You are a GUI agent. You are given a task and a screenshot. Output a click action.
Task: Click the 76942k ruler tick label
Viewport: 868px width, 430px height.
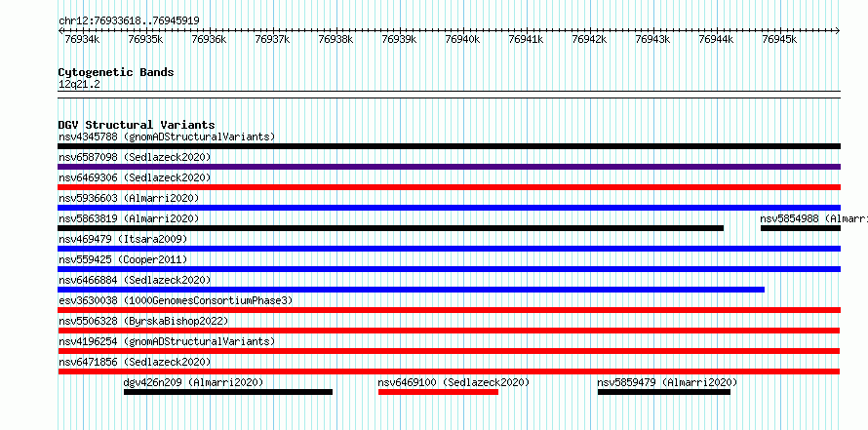(x=589, y=39)
